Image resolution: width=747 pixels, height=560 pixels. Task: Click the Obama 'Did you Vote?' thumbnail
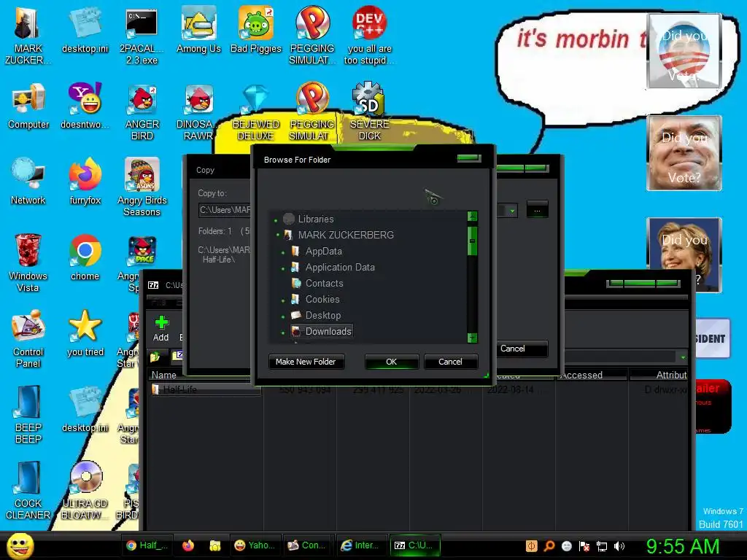[684, 51]
